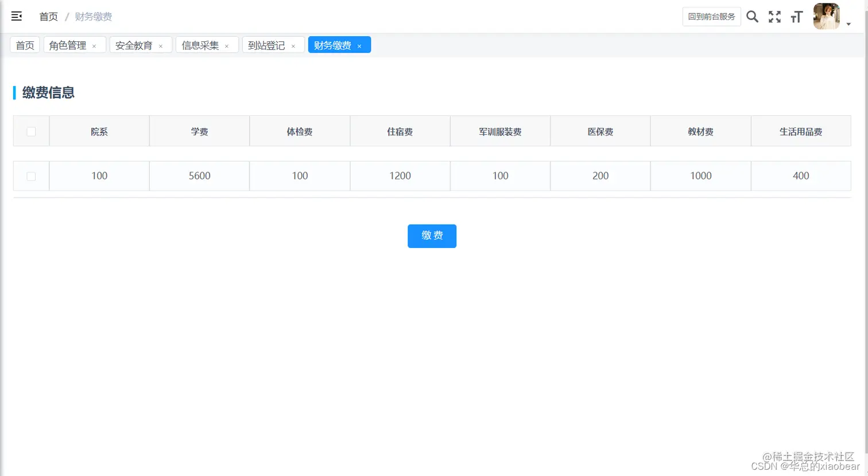This screenshot has width=868, height=476.
Task: Close the 信息采集 tab
Action: (x=227, y=45)
